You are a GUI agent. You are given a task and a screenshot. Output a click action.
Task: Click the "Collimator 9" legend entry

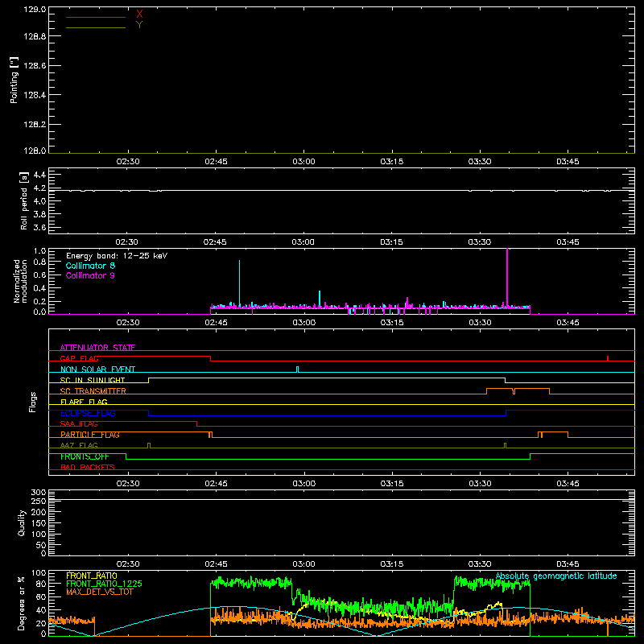pyautogui.click(x=90, y=275)
